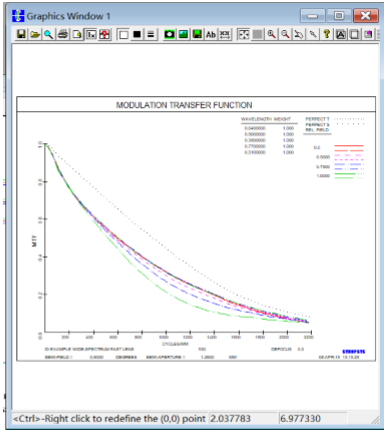
Task: Click the fit-to-window arrows icon
Action: [x=244, y=34]
